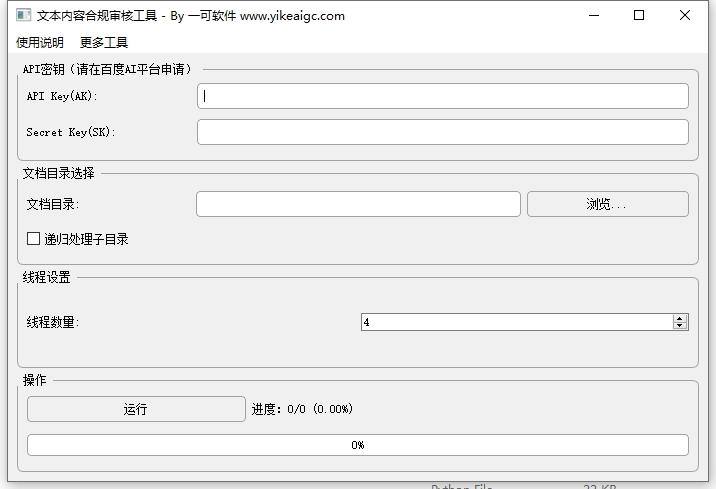The image size is (716, 489).
Task: Click the API Key(AK) label
Action: pyautogui.click(x=62, y=96)
